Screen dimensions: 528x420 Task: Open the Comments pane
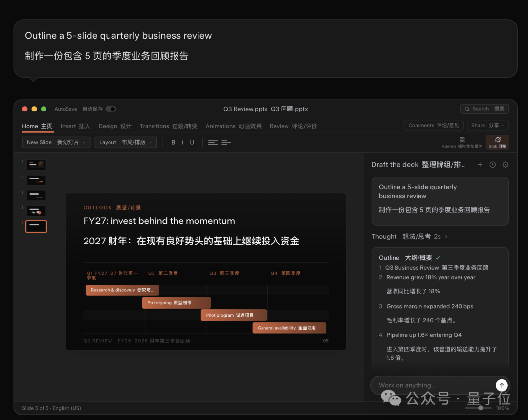click(x=434, y=125)
